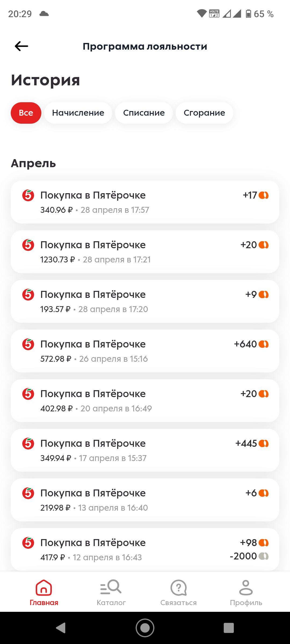Open purchase of 1230.73 ₽ on 28 April

[145, 252]
